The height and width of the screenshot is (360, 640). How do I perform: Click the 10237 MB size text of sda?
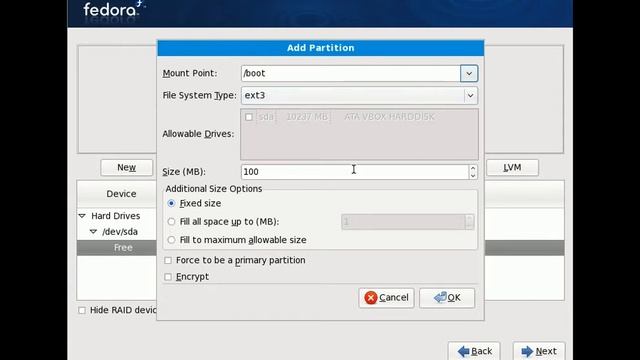[307, 117]
